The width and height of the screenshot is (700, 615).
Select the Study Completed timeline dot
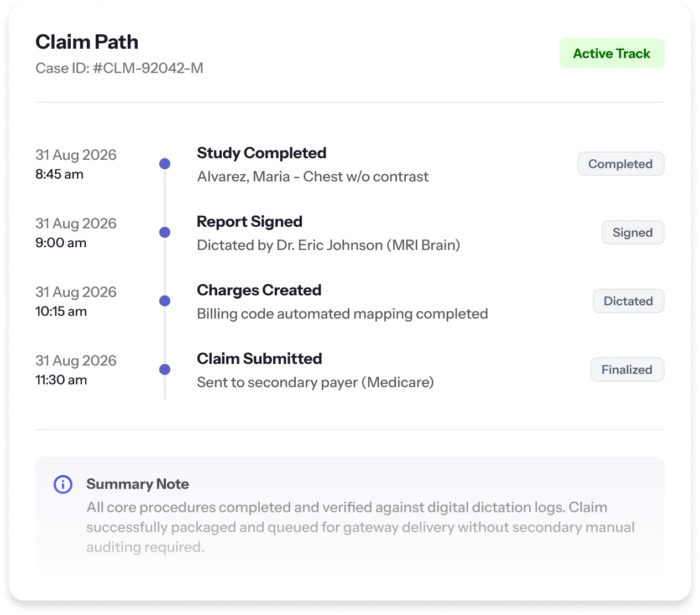pyautogui.click(x=165, y=164)
